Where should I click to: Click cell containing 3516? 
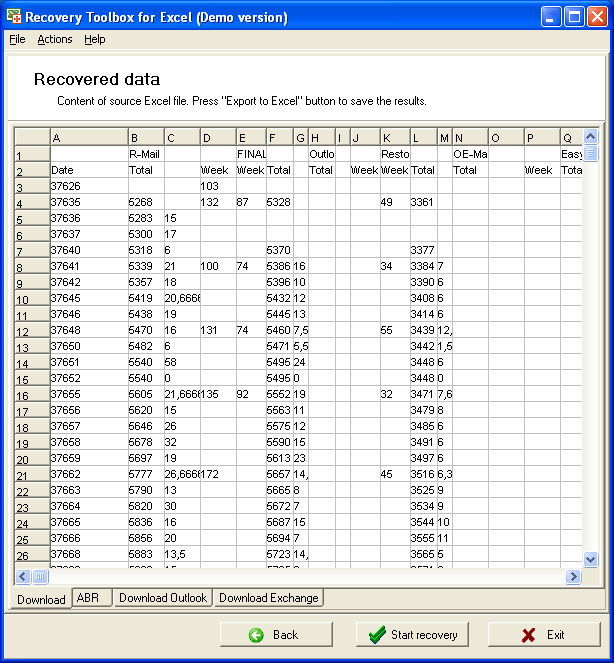pos(424,474)
